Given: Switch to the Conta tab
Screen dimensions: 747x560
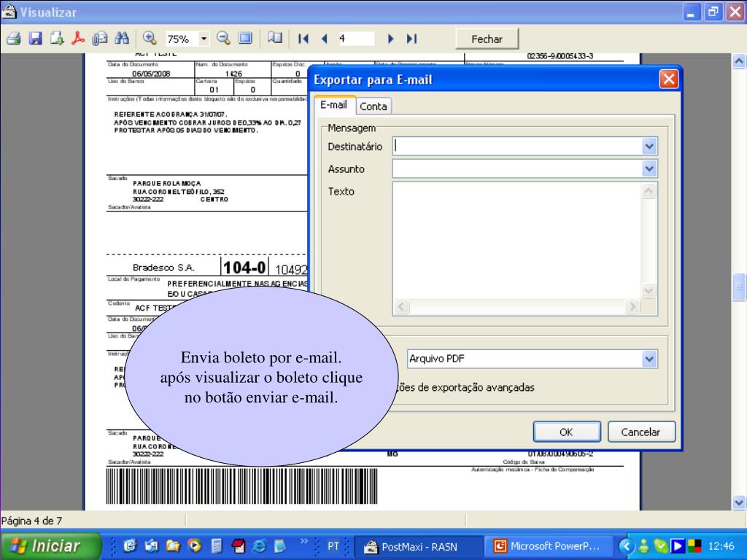Looking at the screenshot, I should pos(373,106).
